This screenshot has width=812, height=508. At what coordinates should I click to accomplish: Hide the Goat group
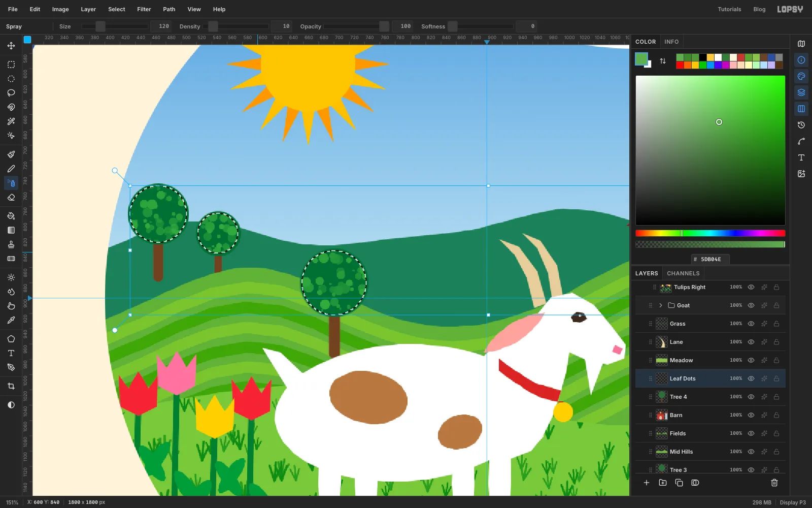pyautogui.click(x=751, y=305)
